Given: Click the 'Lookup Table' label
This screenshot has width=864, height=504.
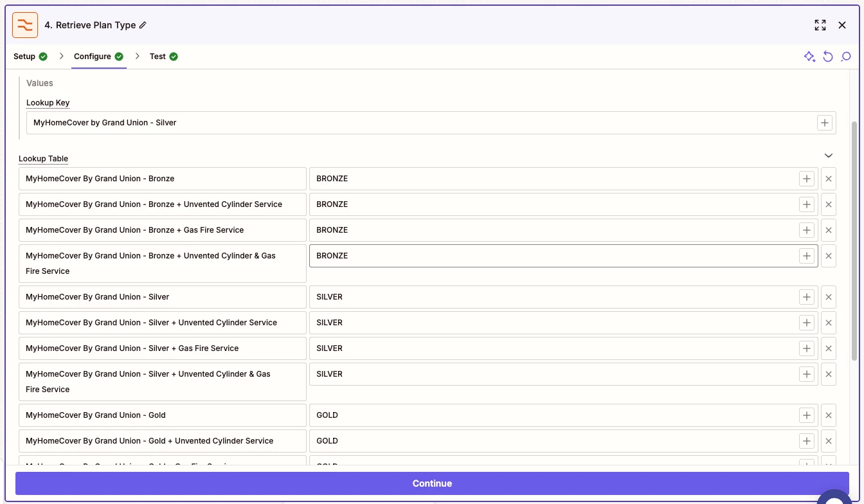Looking at the screenshot, I should click(43, 159).
